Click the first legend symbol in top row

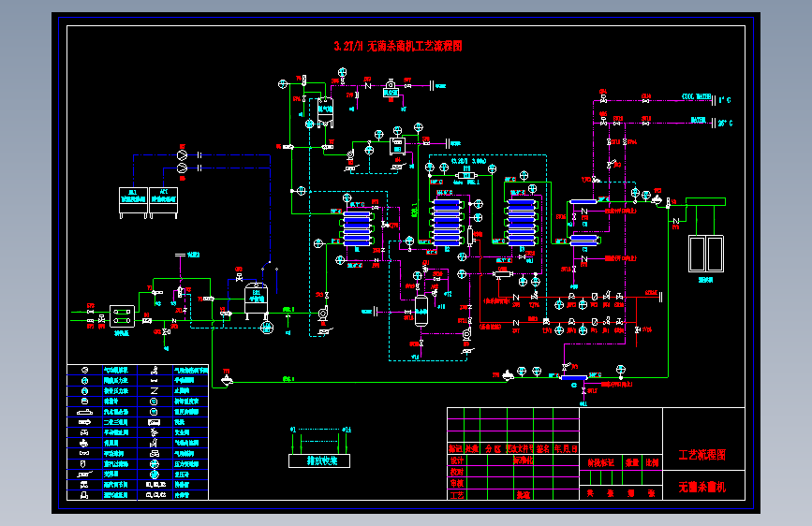(85, 371)
